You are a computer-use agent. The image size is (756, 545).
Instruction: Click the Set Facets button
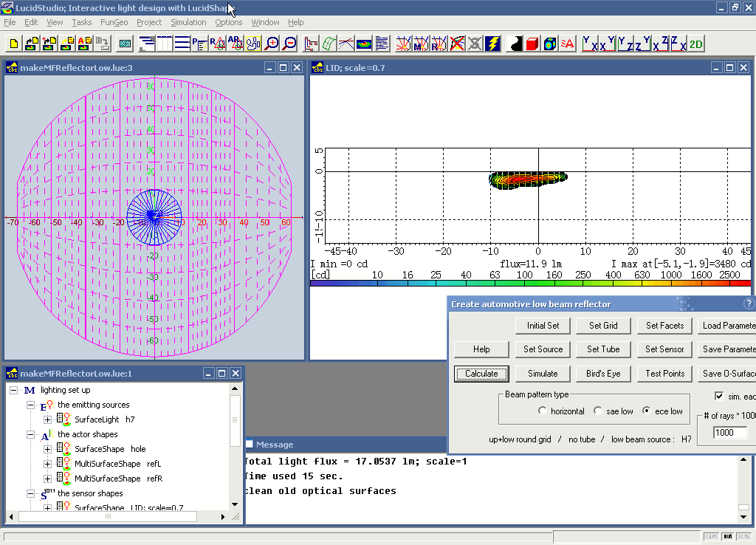point(665,326)
